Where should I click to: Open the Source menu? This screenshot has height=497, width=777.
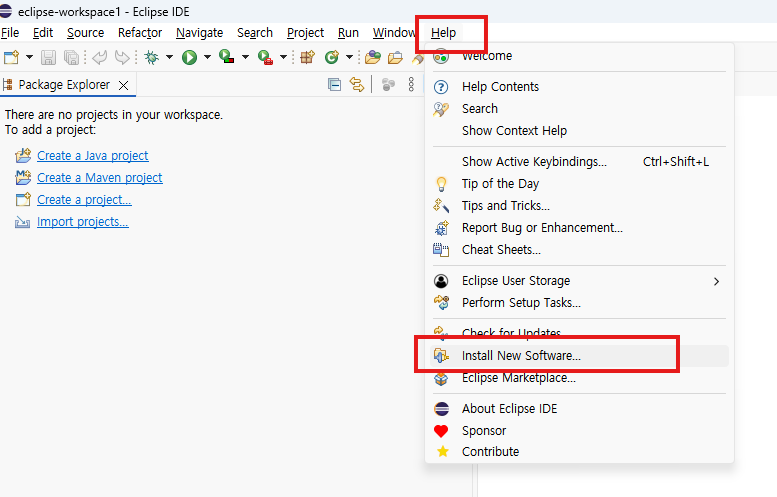pyautogui.click(x=85, y=33)
